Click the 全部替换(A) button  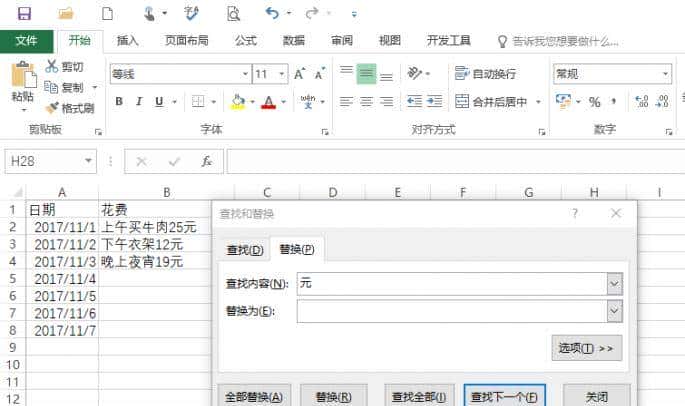point(254,397)
